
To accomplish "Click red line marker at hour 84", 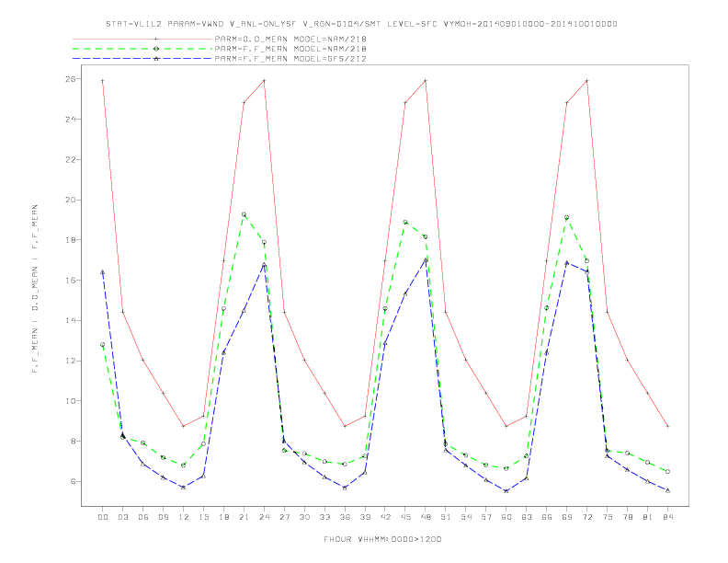I will point(667,426).
